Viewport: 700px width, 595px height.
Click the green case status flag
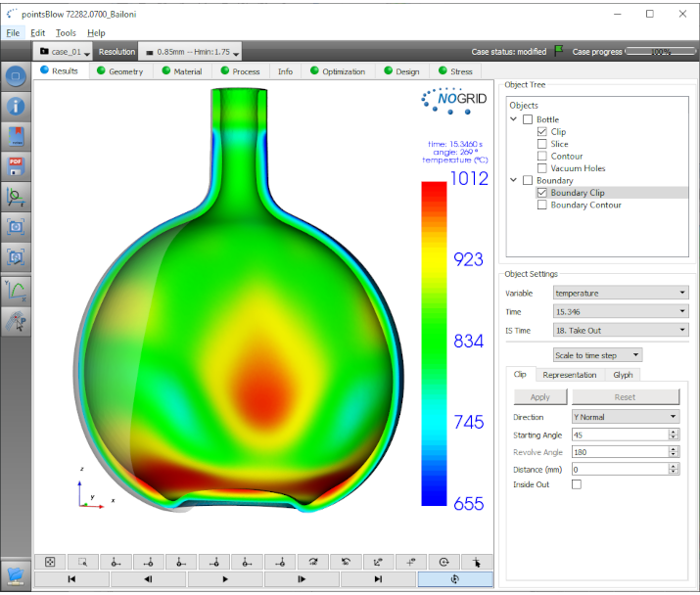tap(558, 51)
